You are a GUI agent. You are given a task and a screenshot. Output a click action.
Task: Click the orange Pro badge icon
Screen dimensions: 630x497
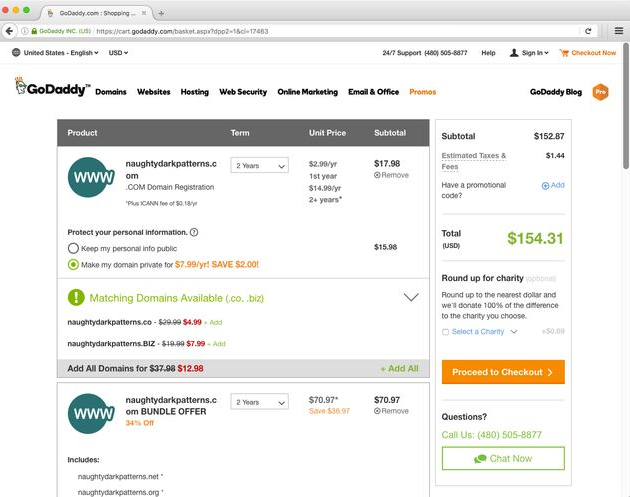601,91
